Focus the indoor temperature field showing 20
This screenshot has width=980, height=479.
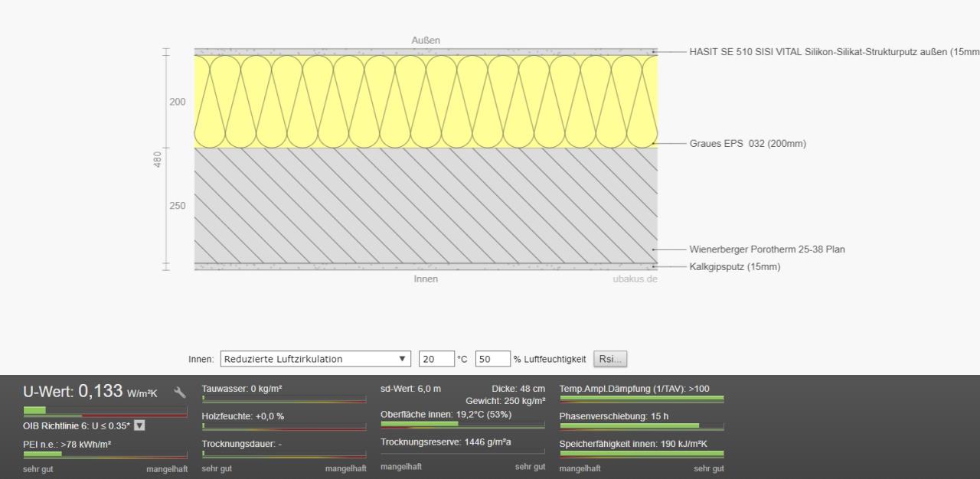click(x=436, y=359)
